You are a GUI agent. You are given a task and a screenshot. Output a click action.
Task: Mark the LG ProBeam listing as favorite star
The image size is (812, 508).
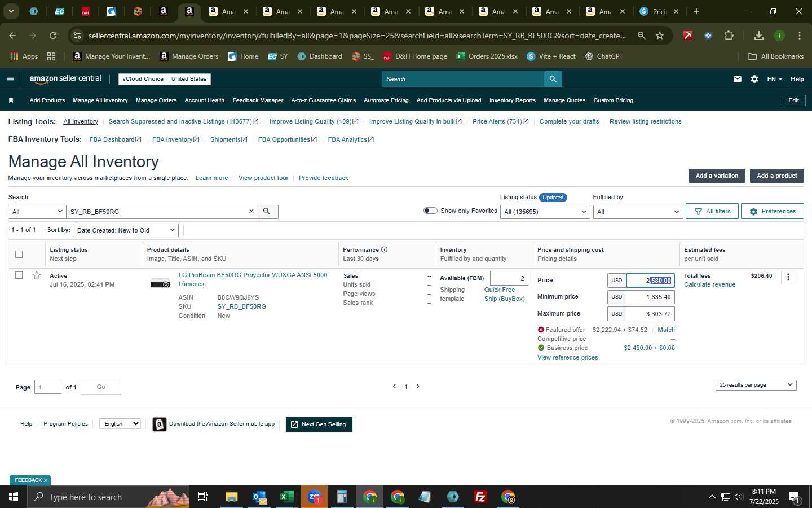[37, 275]
